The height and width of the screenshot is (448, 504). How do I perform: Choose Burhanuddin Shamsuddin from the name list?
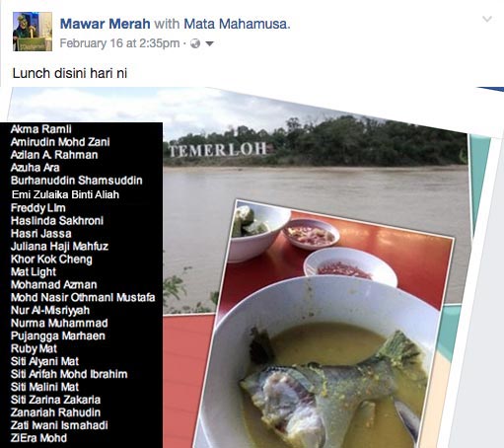[x=77, y=181]
